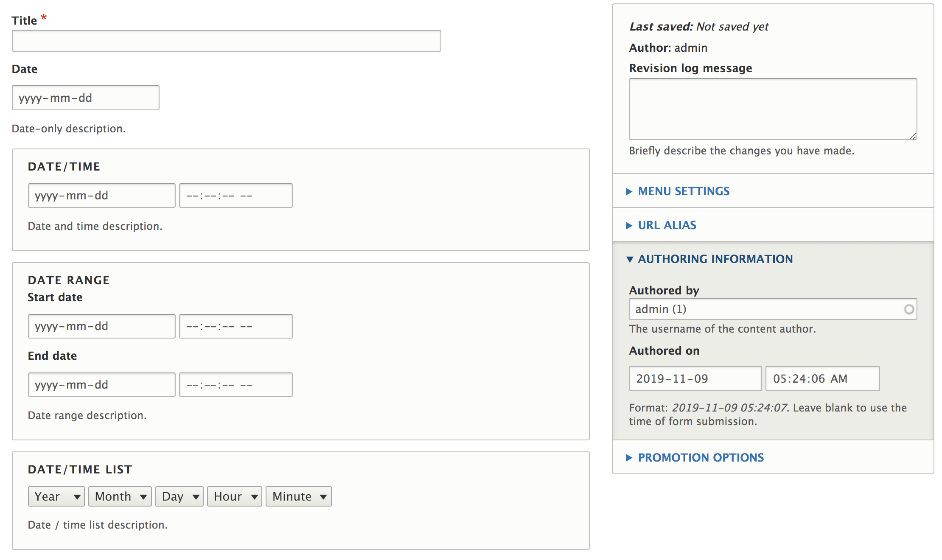The width and height of the screenshot is (942, 560).
Task: Collapse the Authoring Information section
Action: (x=715, y=259)
